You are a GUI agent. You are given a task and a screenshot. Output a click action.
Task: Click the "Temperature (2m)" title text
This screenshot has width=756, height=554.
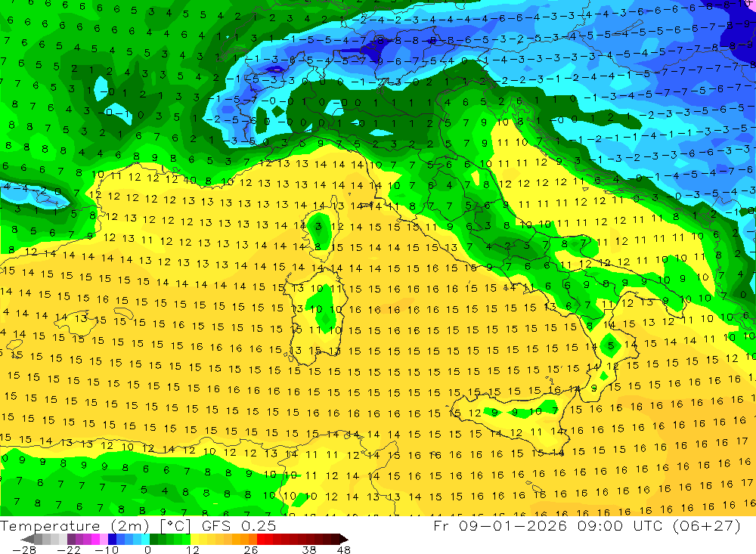[74, 525]
